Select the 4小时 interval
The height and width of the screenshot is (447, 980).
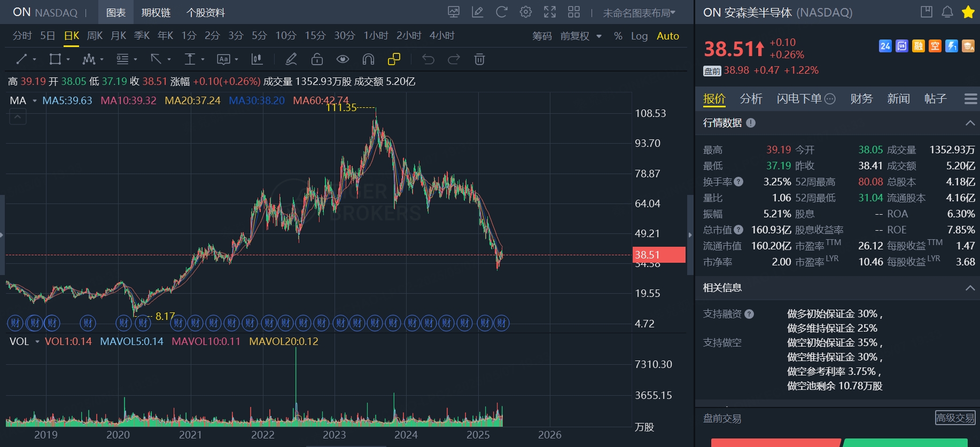pyautogui.click(x=442, y=36)
